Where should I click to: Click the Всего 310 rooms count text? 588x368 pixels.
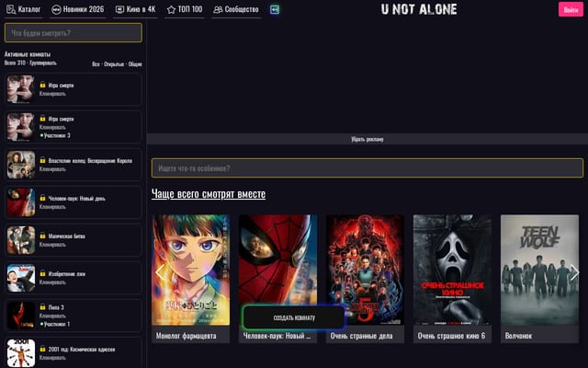(15, 63)
